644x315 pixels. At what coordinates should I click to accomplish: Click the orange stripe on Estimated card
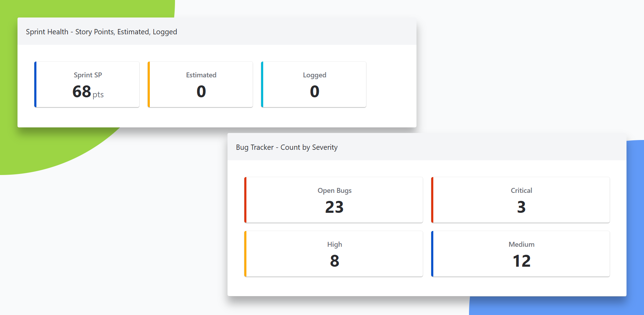pyautogui.click(x=149, y=84)
